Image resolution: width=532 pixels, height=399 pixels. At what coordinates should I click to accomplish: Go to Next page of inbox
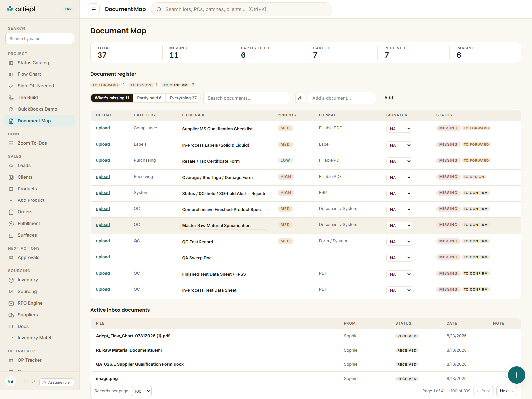coord(506,391)
